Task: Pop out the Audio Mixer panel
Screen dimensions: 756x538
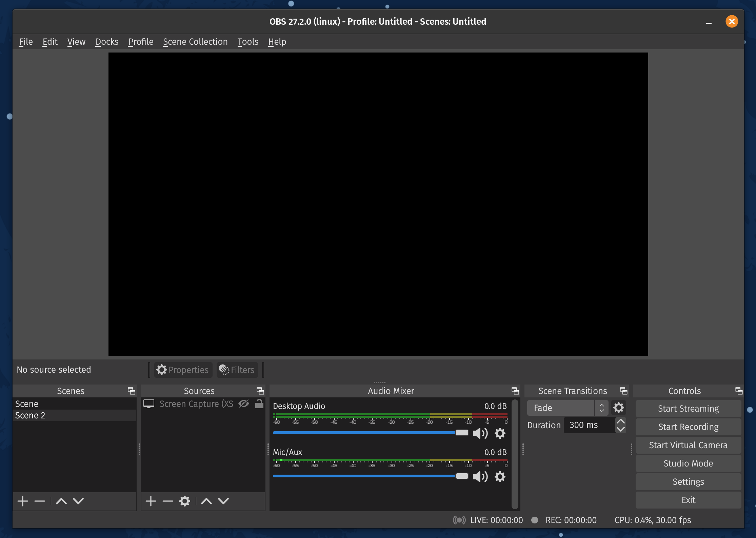Action: click(x=515, y=391)
